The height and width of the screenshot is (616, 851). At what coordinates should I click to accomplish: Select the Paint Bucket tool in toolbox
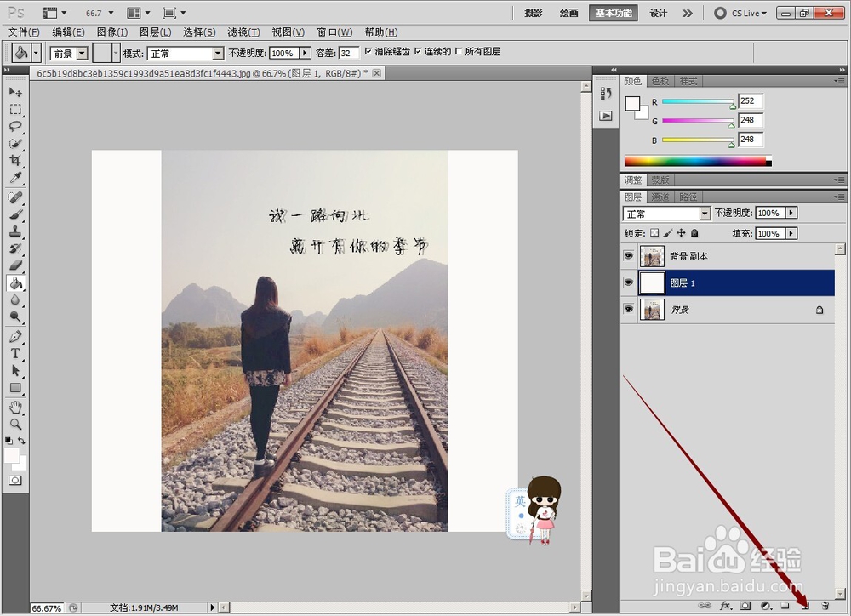[x=15, y=282]
